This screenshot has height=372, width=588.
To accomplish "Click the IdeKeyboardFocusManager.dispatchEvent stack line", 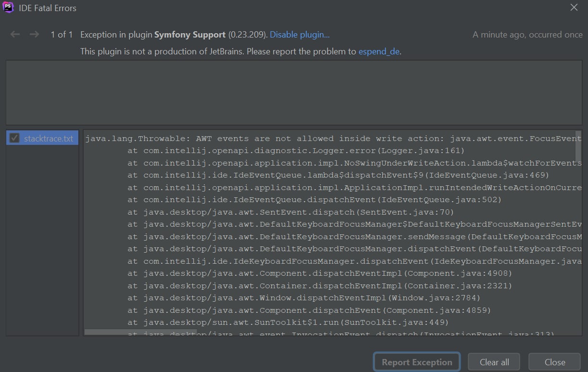I will pyautogui.click(x=354, y=261).
